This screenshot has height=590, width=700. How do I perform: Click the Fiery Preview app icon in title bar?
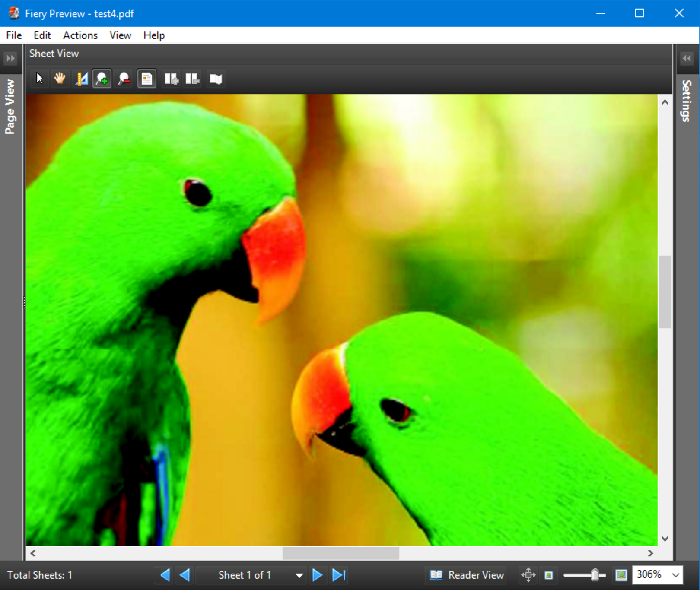[x=14, y=13]
